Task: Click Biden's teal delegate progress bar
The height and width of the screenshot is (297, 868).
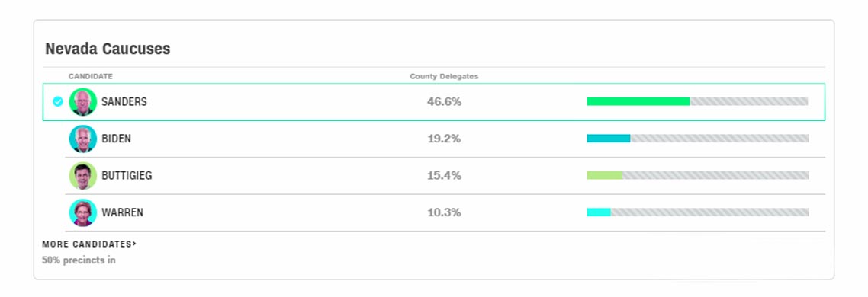Action: coord(697,139)
